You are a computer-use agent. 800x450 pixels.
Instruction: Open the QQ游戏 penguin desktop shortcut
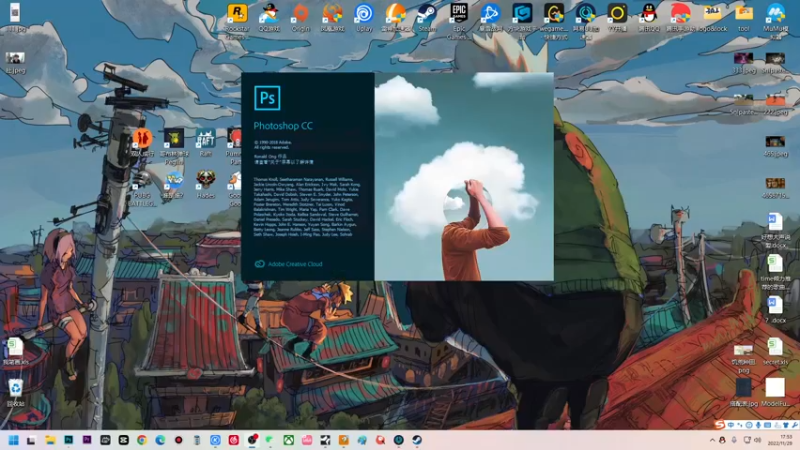click(269, 17)
